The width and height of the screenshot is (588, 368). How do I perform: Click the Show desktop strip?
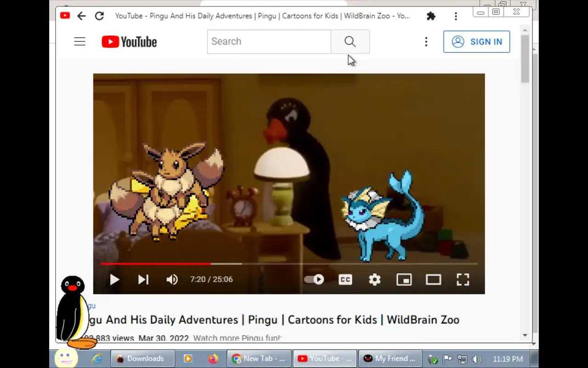click(x=534, y=359)
